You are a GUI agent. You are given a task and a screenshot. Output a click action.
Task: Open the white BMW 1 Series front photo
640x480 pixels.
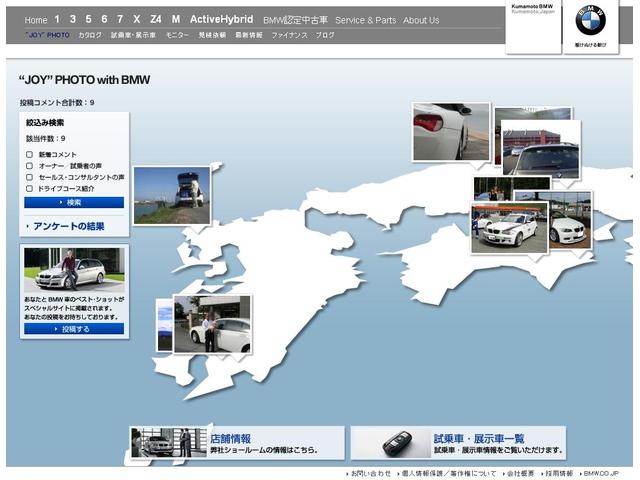509,228
